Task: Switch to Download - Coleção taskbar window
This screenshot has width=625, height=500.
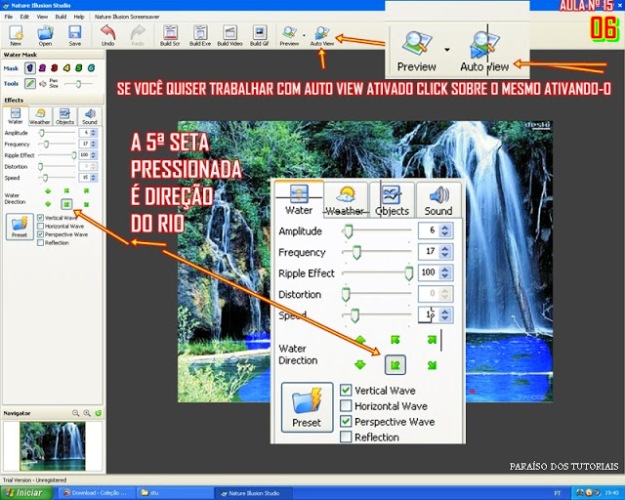Action: (95, 493)
